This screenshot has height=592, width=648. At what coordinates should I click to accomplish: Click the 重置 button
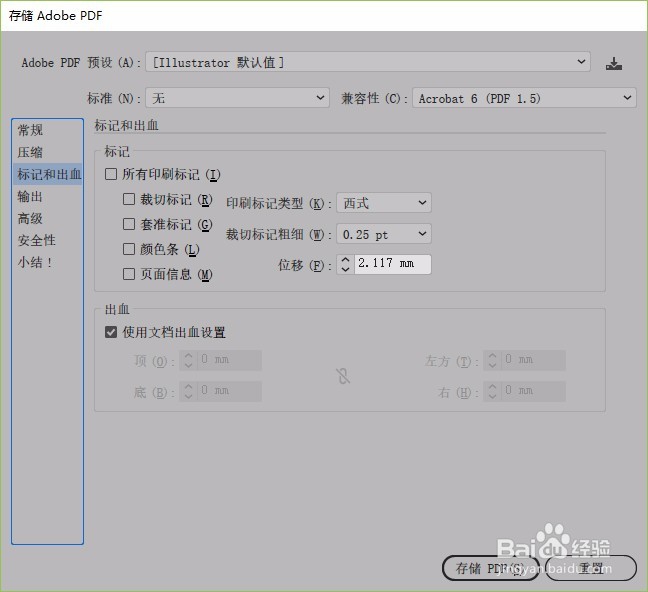(x=591, y=568)
